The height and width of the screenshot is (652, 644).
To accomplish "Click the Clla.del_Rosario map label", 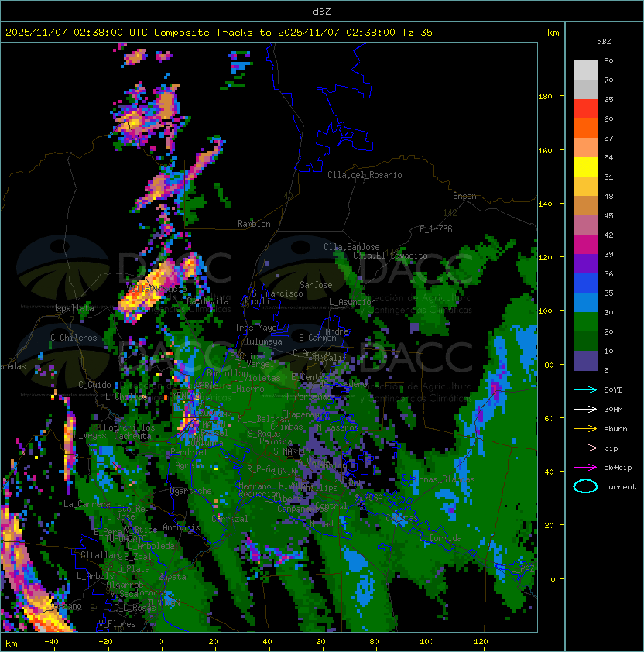I will click(x=365, y=175).
